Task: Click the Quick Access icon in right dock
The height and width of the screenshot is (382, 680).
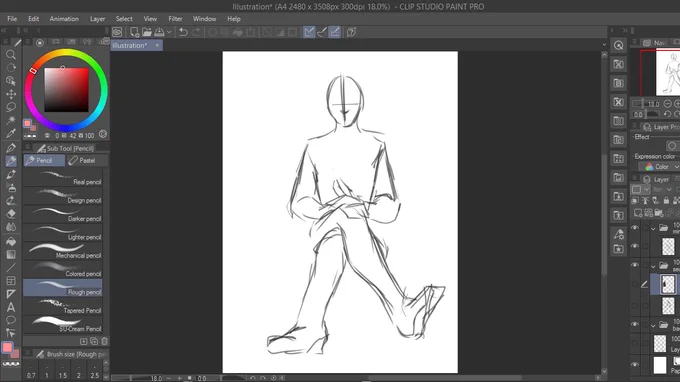Action: 619,45
